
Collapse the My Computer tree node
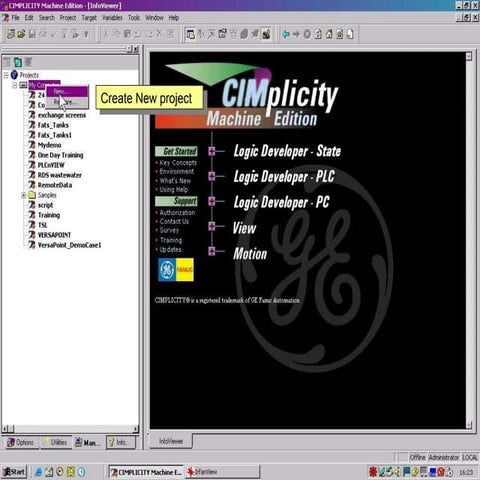click(15, 85)
